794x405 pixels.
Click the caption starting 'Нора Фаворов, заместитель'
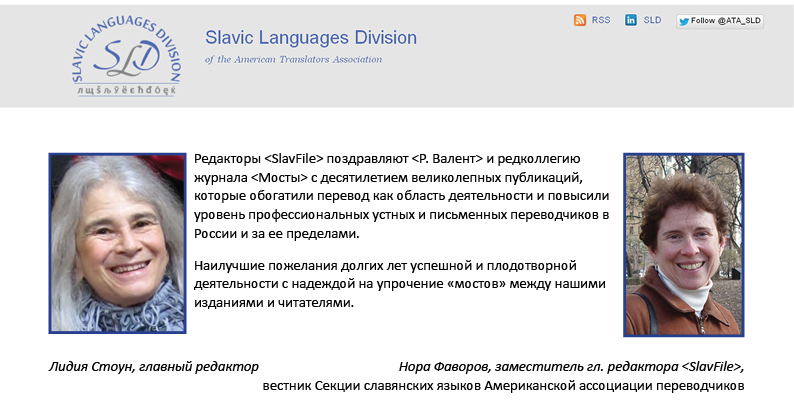tap(571, 367)
